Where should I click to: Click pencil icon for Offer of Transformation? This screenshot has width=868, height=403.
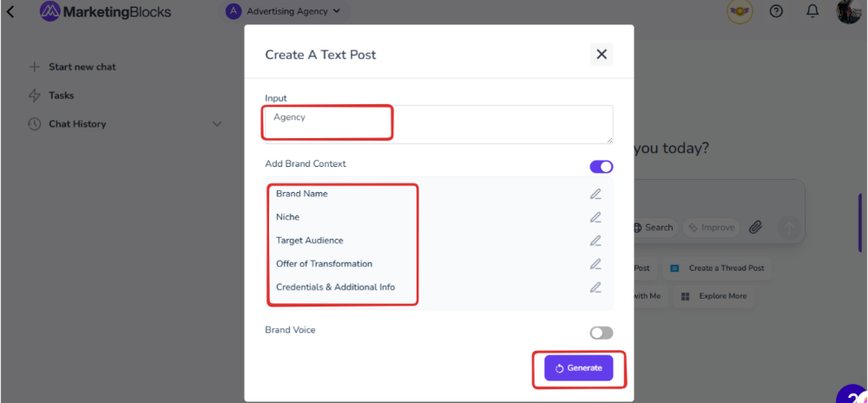click(595, 264)
